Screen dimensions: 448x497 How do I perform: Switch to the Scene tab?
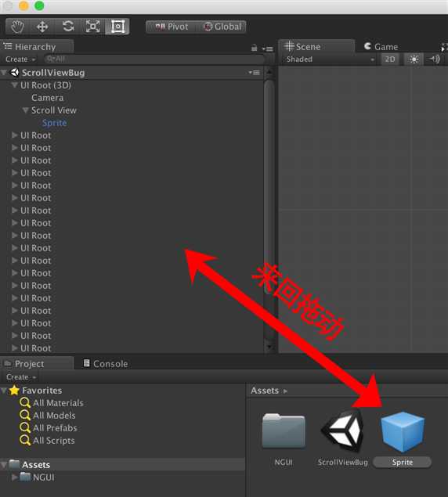point(316,47)
